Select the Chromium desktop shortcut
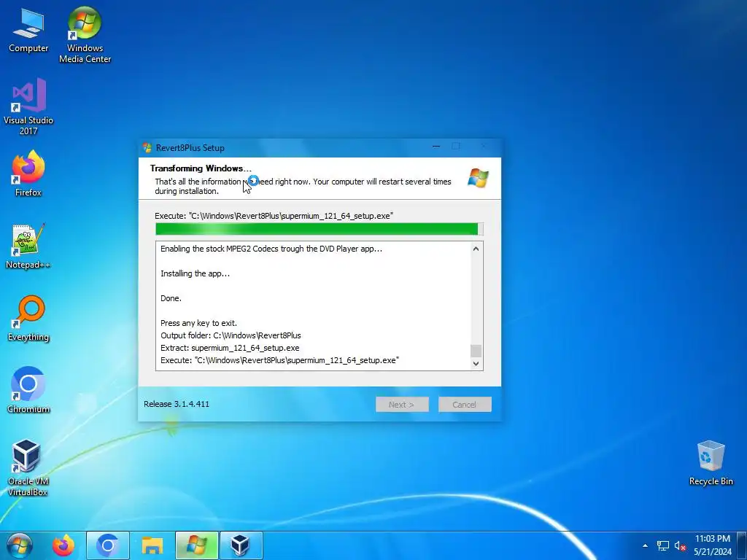 [x=28, y=391]
